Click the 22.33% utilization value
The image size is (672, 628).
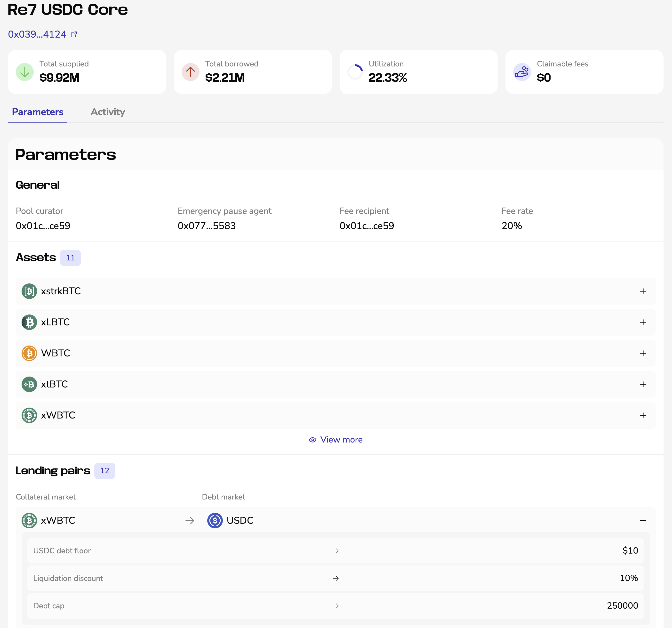coord(388,78)
